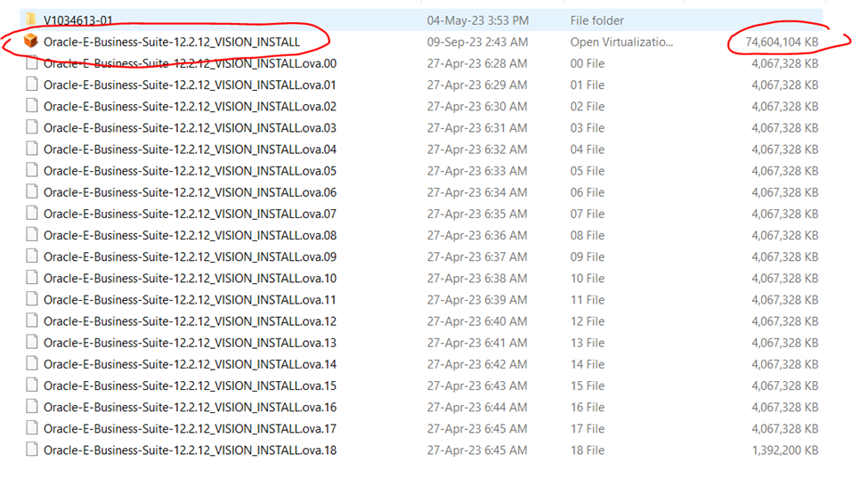The image size is (868, 495).
Task: Select the V1034613-01 folder name
Action: point(78,20)
